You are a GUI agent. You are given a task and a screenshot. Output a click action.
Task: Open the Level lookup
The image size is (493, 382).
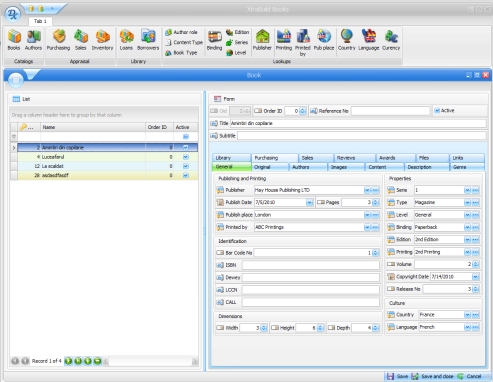click(x=236, y=53)
